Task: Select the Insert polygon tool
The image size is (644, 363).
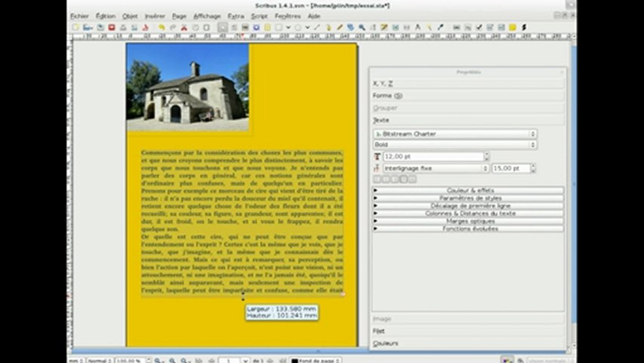Action: (x=298, y=27)
